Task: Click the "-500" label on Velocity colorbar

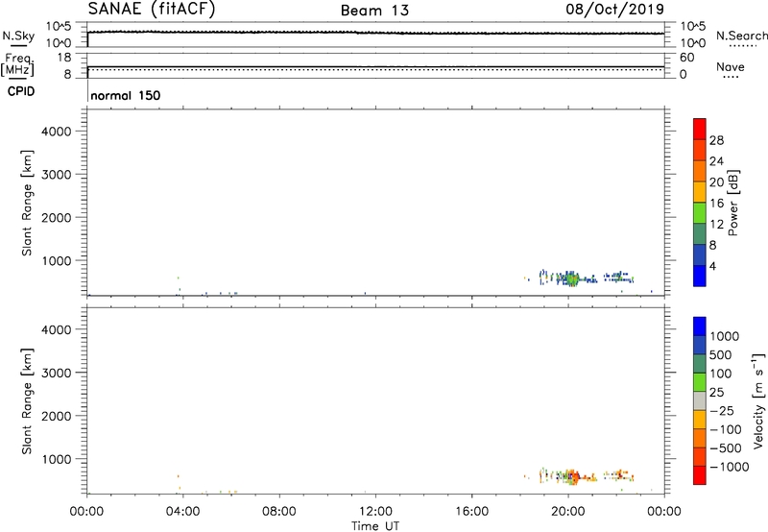Action: click(726, 448)
